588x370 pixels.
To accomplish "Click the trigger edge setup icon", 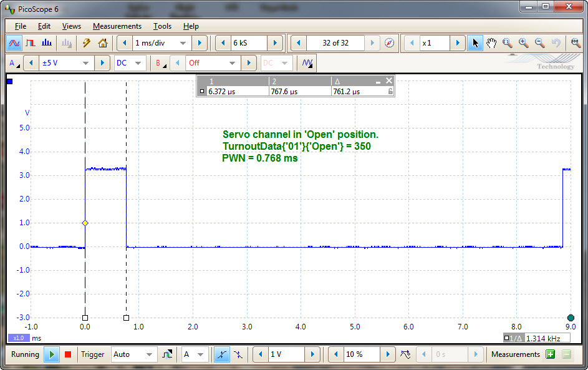I will (167, 354).
